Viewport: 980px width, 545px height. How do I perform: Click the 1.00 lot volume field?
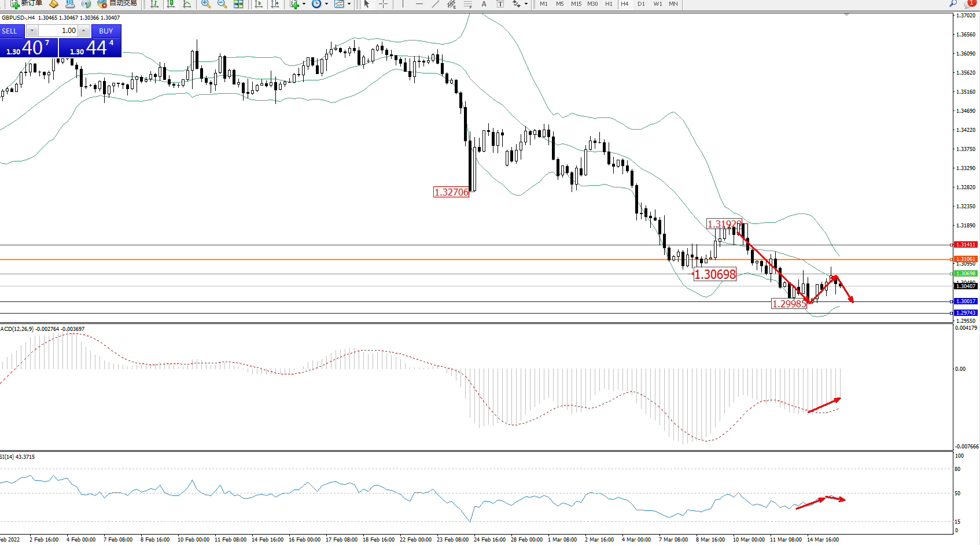[58, 31]
